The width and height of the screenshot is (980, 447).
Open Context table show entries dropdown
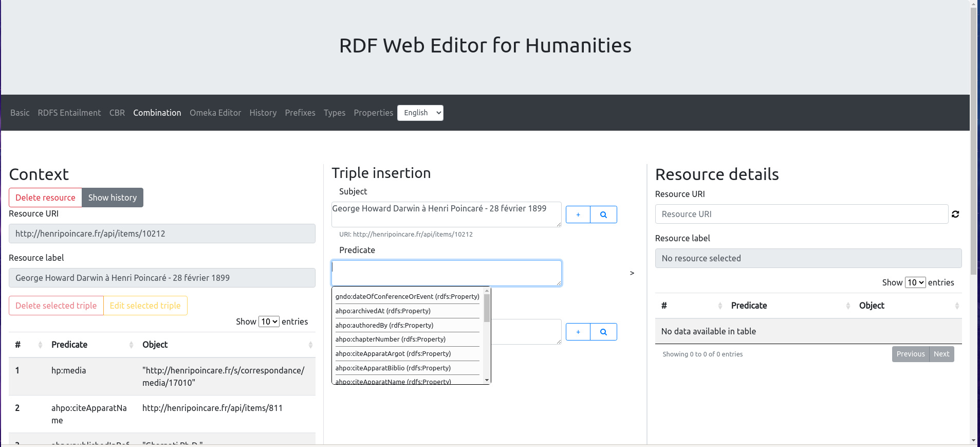[x=269, y=321]
